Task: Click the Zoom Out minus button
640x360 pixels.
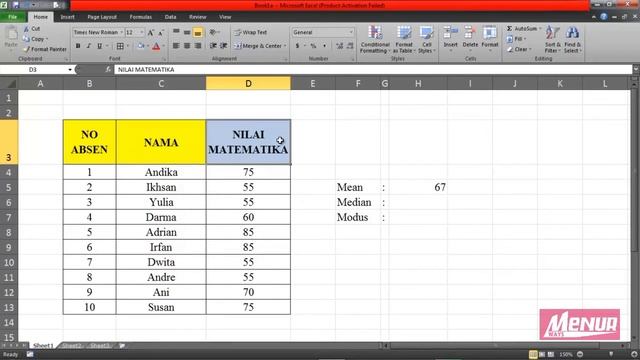Action: tap(580, 355)
